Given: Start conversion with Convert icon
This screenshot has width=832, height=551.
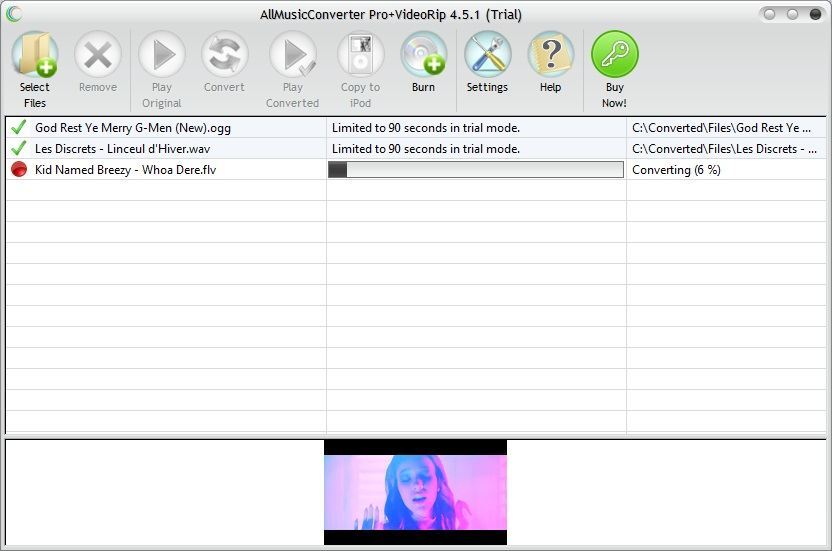Looking at the screenshot, I should (x=224, y=54).
